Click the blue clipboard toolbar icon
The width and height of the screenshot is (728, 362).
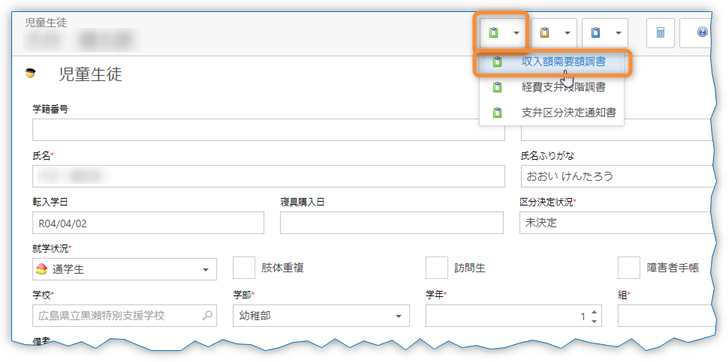pyautogui.click(x=596, y=32)
